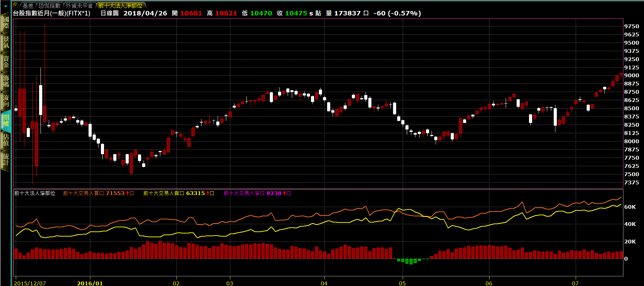Expand the round dropdown button before tabs
644x286 pixels.
[x=16, y=5]
